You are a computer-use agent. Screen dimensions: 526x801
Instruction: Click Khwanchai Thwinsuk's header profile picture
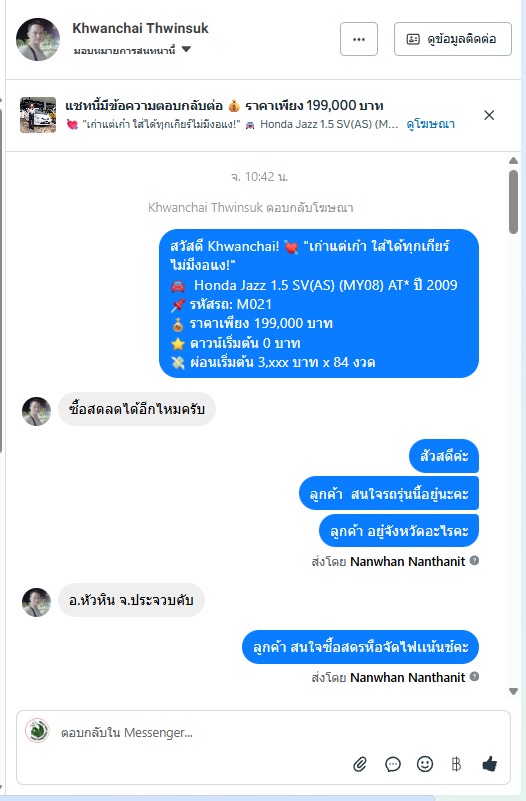click(38, 39)
